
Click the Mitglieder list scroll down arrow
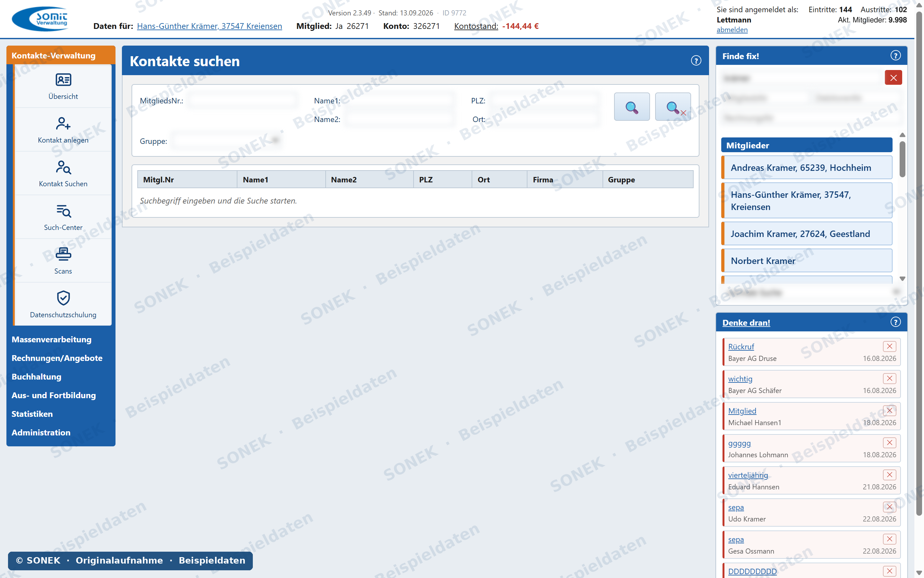click(902, 279)
